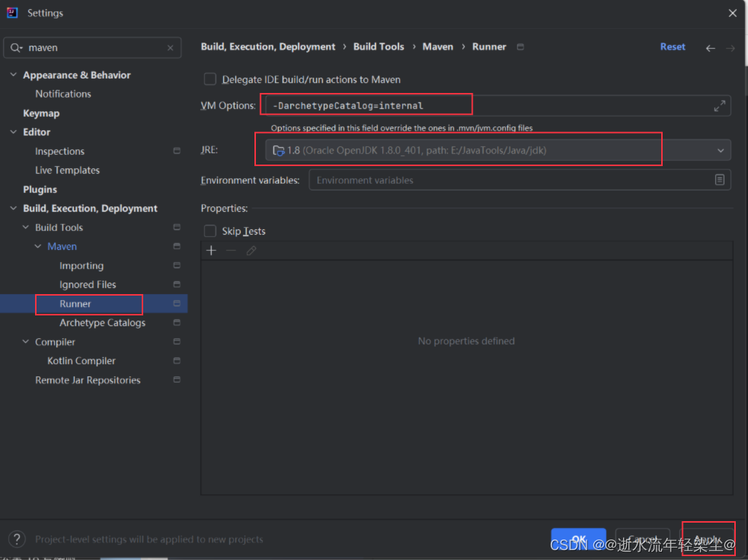Open search history magnifier icon

tap(16, 48)
